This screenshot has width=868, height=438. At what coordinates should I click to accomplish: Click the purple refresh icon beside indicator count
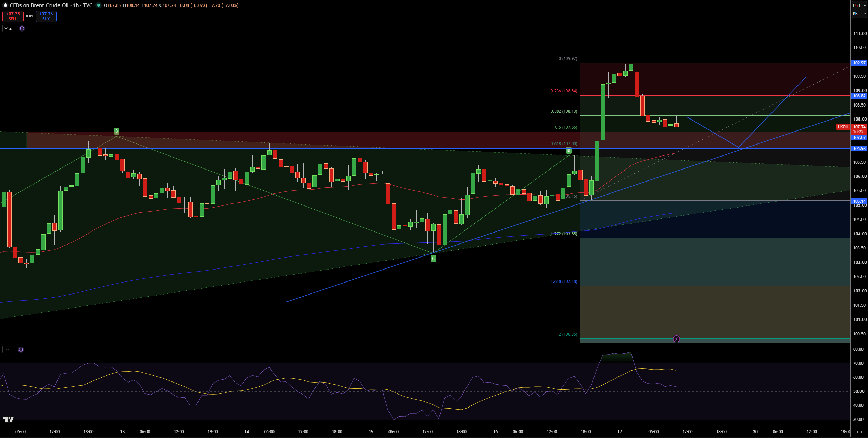(x=22, y=28)
